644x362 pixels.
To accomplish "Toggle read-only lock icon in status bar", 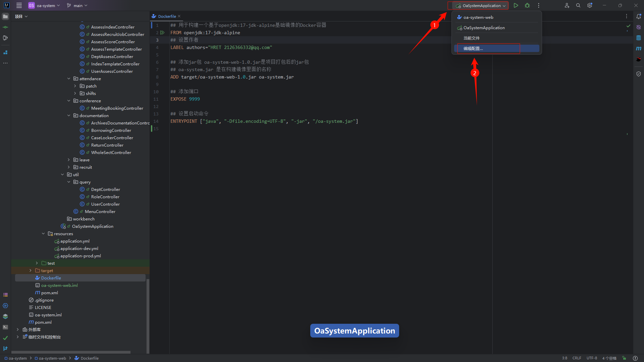I will [624, 358].
